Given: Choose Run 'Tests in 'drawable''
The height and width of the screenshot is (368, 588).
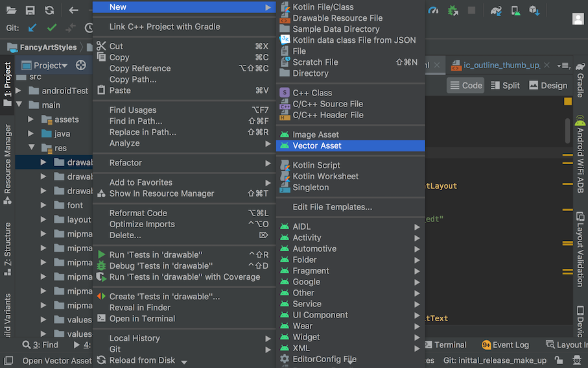Looking at the screenshot, I should pos(184,254).
